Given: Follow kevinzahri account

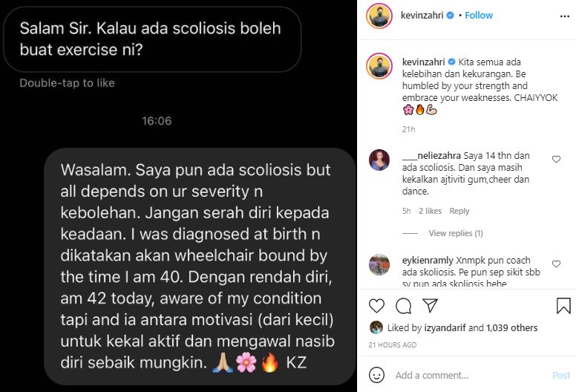Looking at the screenshot, I should [x=479, y=16].
